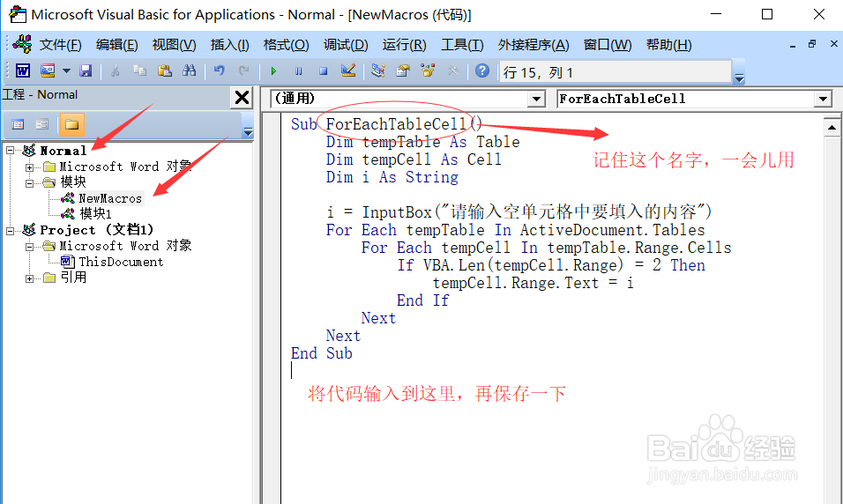Minimize the inner code window
The image size is (843, 504).
click(x=793, y=45)
